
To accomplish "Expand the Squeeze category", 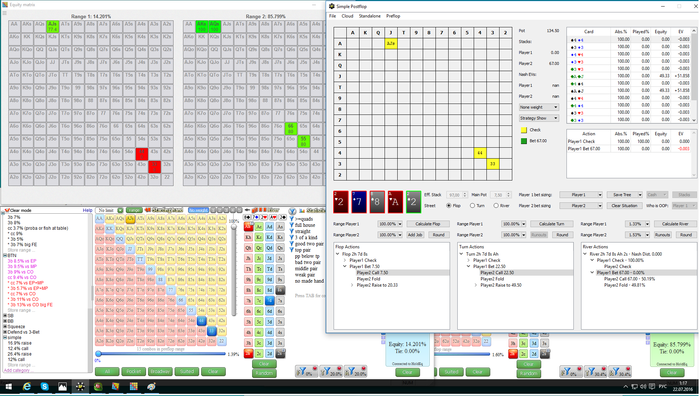I will coord(5,326).
